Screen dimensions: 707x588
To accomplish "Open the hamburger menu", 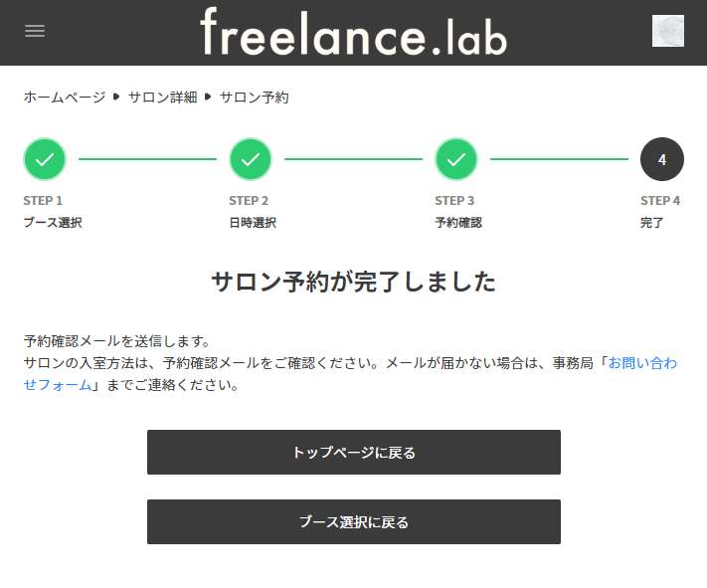I will (x=35, y=31).
